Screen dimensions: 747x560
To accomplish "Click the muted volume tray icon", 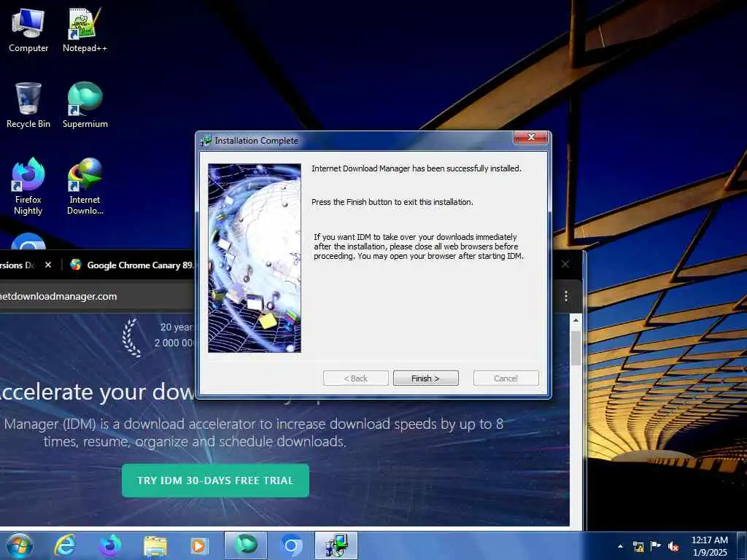I will [673, 546].
